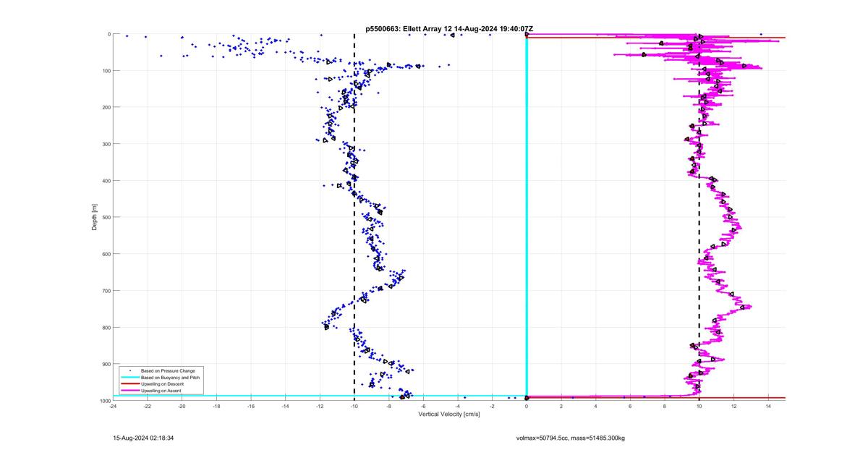Click depth axis tick label 700
Viewport: 868px width, 450px height.
(106, 291)
